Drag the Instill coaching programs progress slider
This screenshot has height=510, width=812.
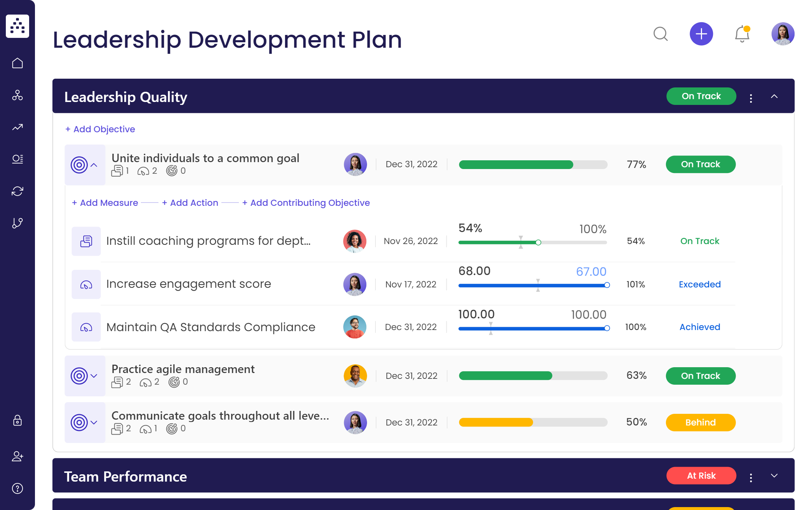pyautogui.click(x=538, y=242)
